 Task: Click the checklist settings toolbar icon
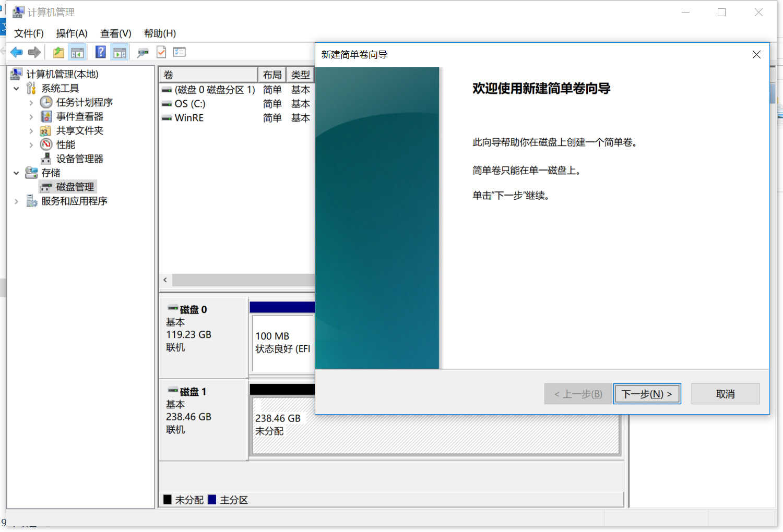point(180,52)
